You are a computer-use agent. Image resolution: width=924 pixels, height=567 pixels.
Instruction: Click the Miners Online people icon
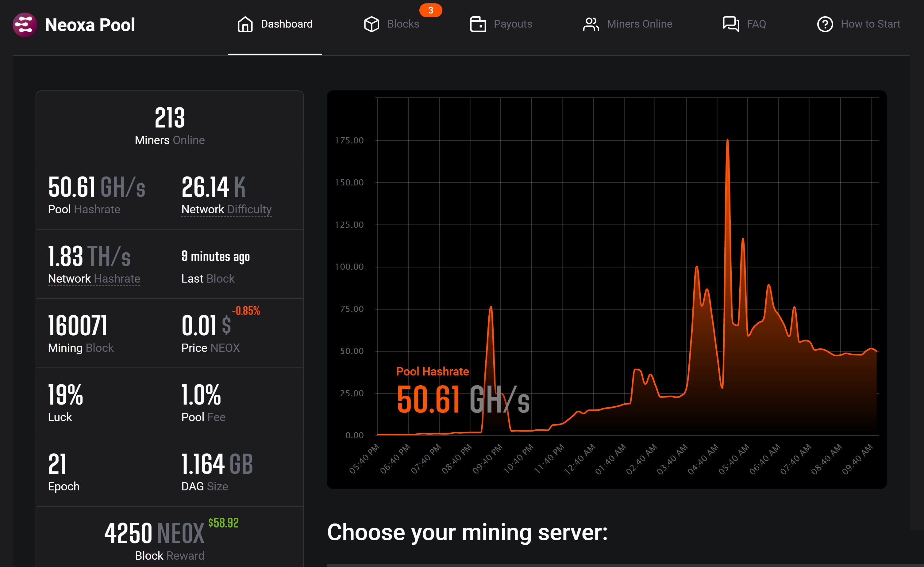click(591, 25)
